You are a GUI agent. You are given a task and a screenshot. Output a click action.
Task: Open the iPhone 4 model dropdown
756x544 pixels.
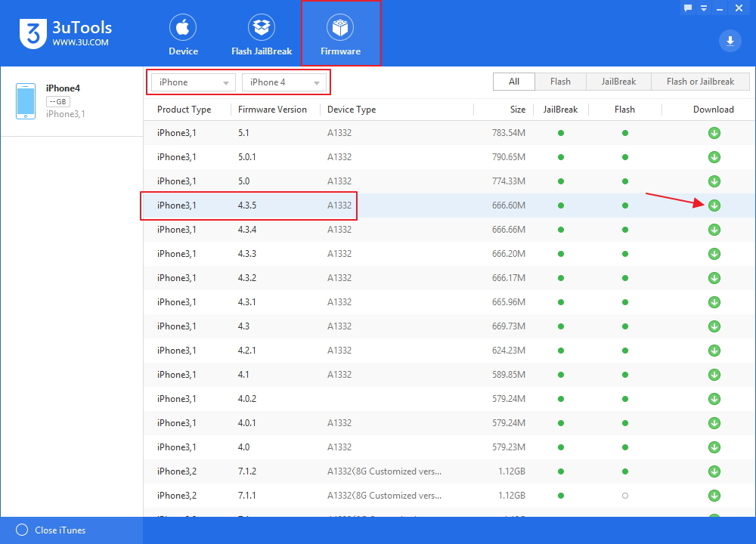coord(284,82)
